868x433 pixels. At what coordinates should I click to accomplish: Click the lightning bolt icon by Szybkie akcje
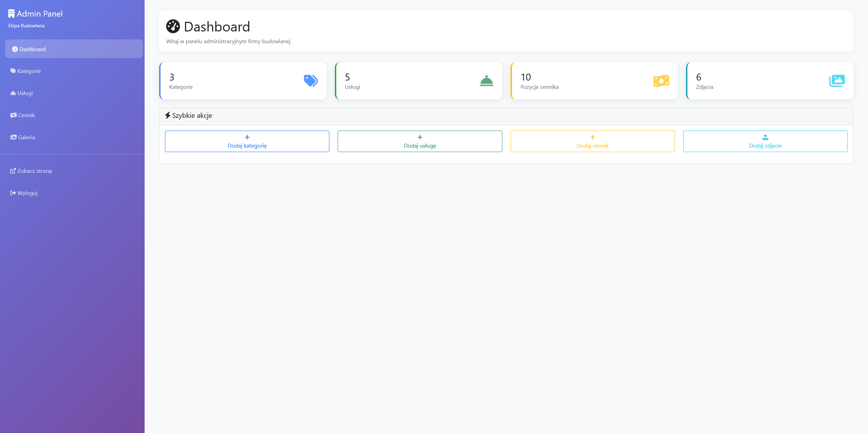coord(168,115)
